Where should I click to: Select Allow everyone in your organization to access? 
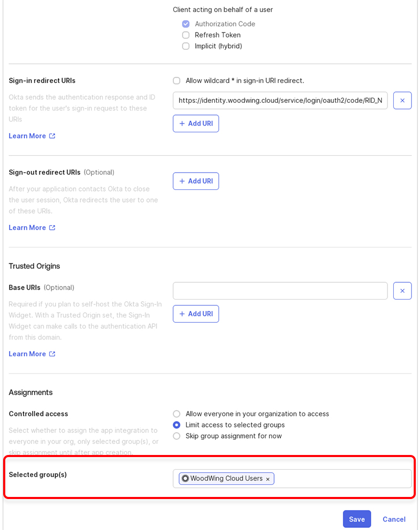[177, 414]
